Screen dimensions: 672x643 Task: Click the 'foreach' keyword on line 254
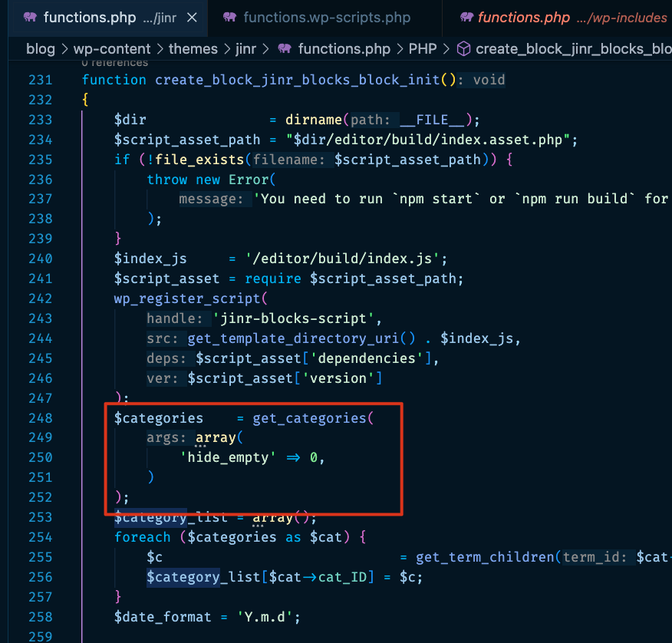click(x=142, y=538)
